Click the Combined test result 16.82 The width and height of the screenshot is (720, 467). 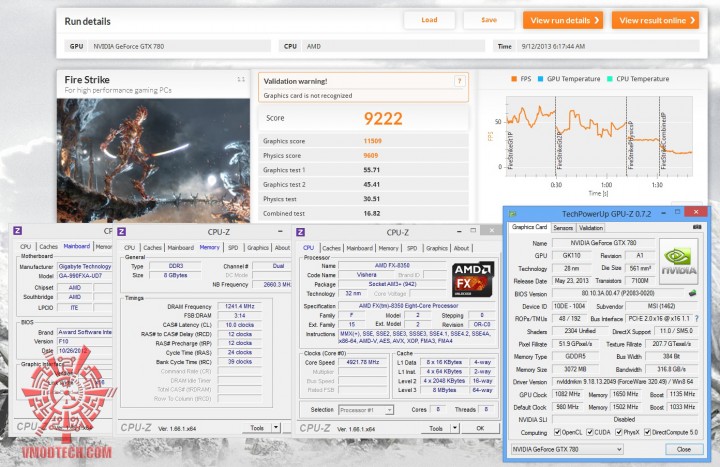(x=371, y=214)
